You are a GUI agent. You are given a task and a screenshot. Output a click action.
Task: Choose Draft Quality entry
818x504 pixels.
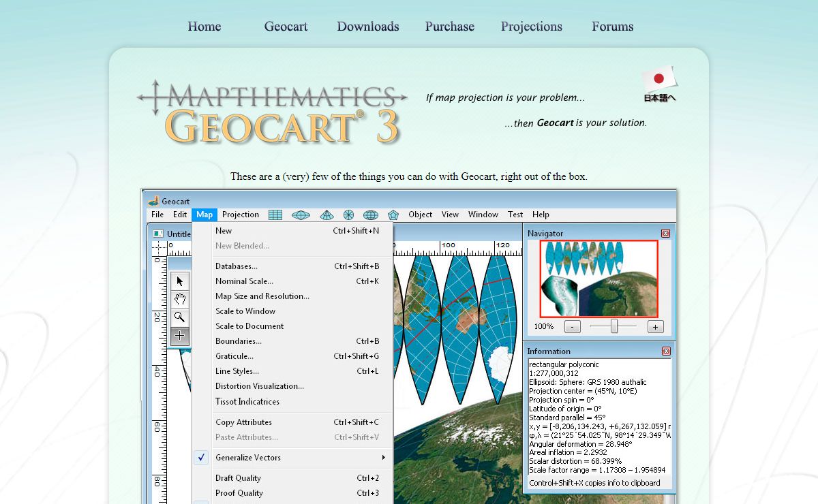[x=293, y=478]
